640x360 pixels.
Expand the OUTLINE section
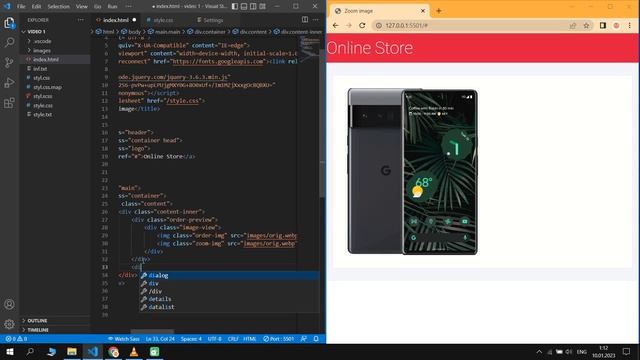coord(55,320)
